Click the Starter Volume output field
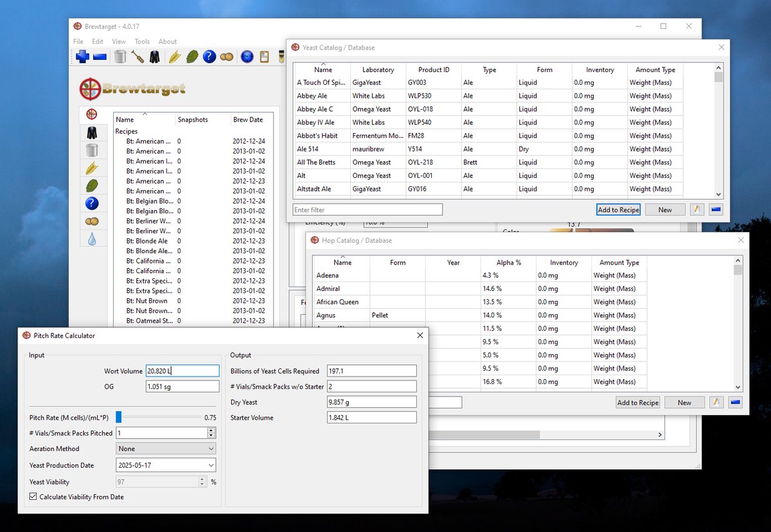This screenshot has width=771, height=532. click(371, 418)
